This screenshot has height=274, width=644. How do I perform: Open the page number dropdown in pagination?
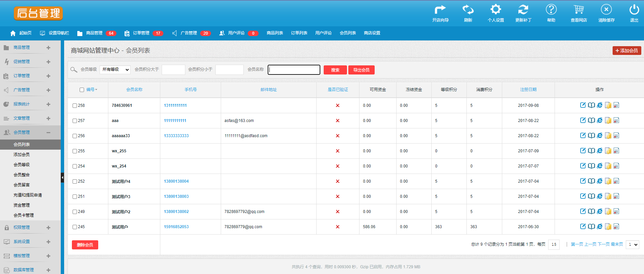(633, 244)
